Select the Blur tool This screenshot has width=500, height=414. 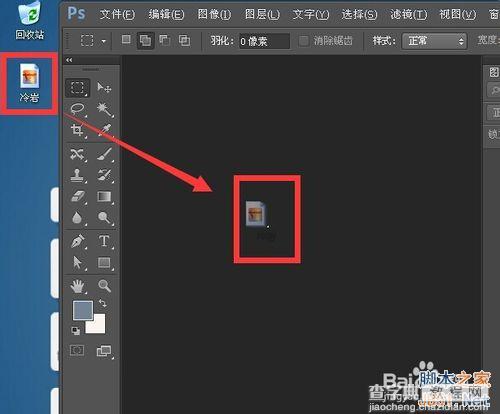(x=77, y=217)
